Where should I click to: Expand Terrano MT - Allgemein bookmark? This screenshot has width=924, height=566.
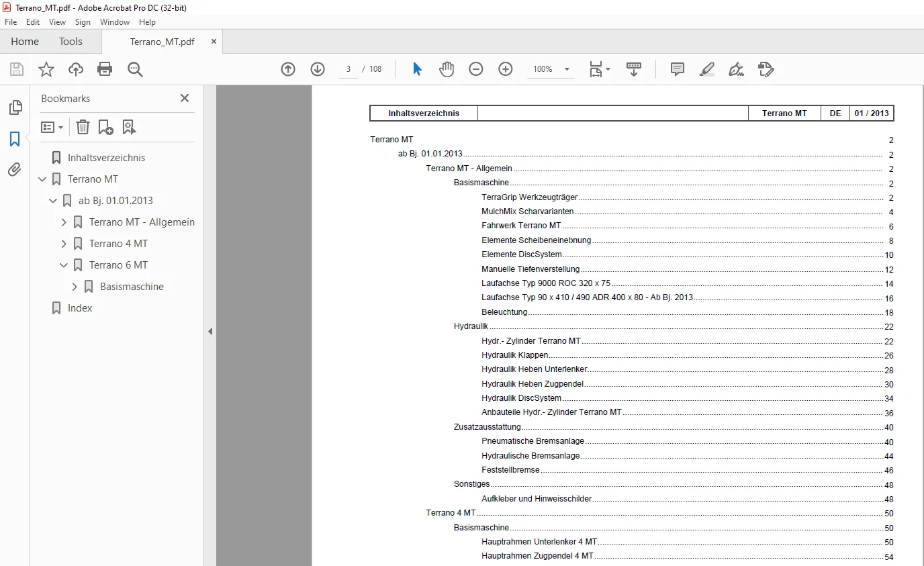[64, 222]
